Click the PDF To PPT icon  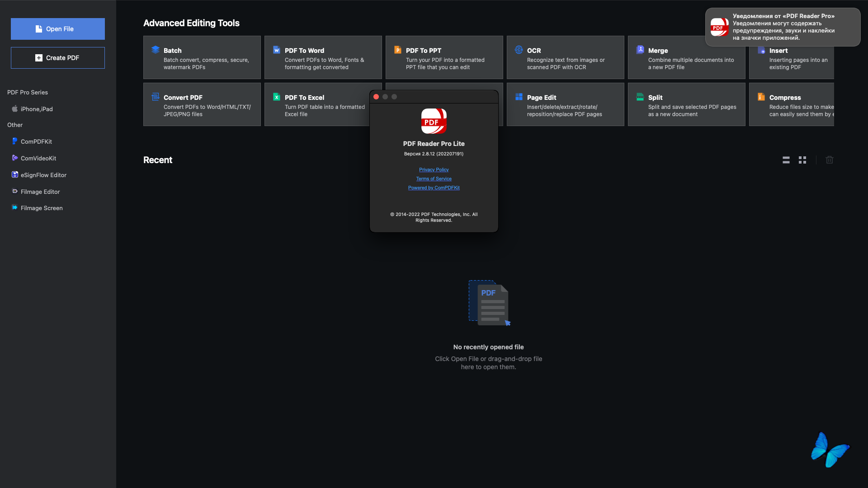398,50
